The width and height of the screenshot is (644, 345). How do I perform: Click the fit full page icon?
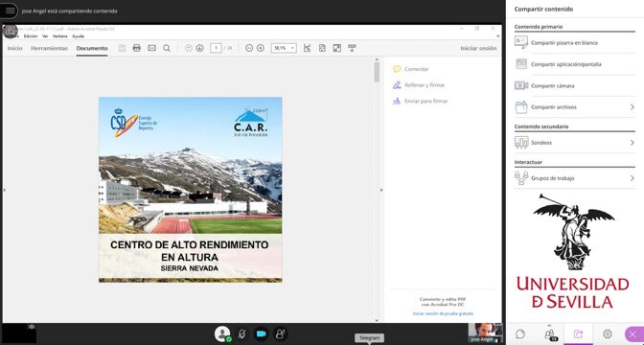(x=322, y=48)
